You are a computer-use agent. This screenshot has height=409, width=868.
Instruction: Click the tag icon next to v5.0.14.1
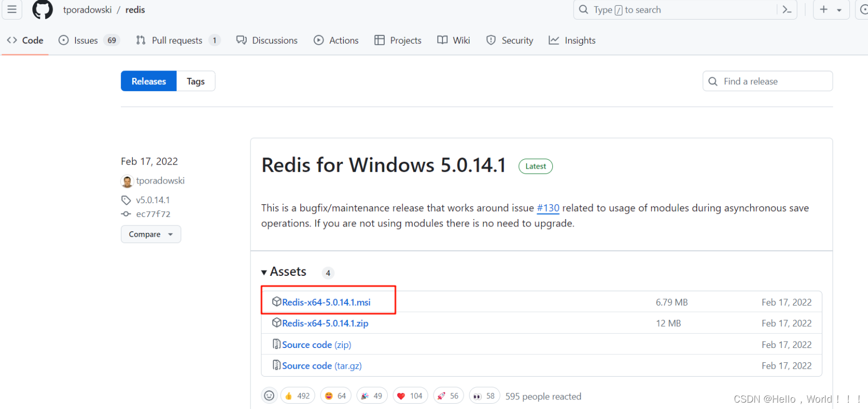[x=126, y=200]
